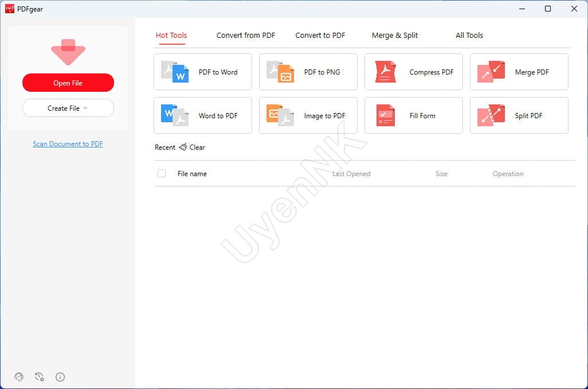Click the Image to PDF label
Screen dimensions: 588x389
[324, 116]
